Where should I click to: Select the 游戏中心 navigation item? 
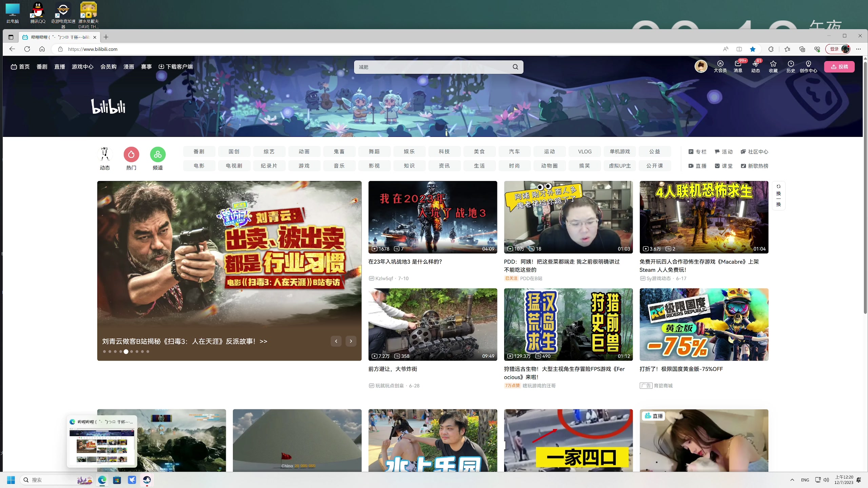(x=82, y=67)
